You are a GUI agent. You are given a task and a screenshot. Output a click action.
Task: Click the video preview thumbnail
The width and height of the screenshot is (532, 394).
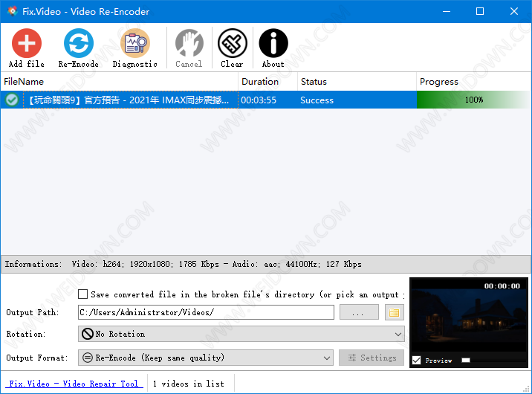[469, 319]
